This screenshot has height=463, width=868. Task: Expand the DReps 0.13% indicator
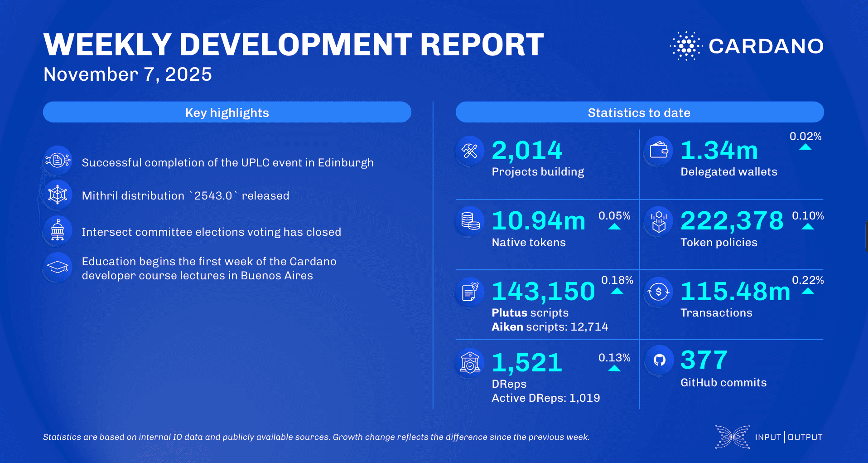pyautogui.click(x=614, y=363)
